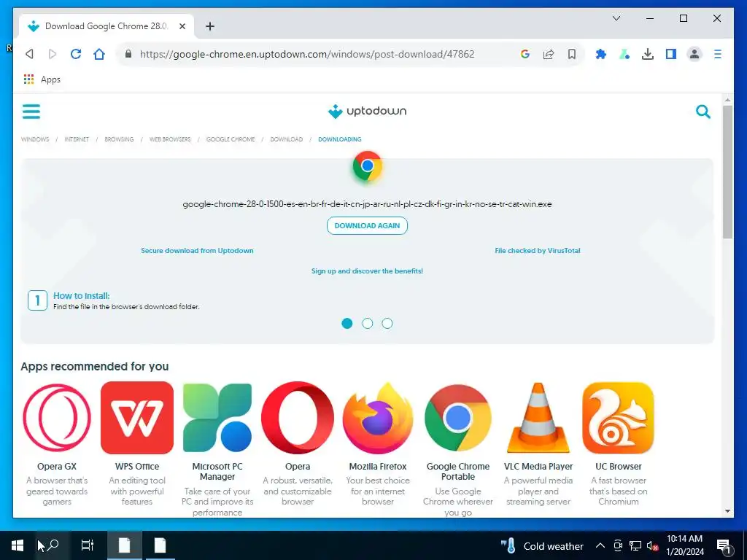This screenshot has width=747, height=560.
Task: Go to the WEB BROWSERS breadcrumb
Action: pos(170,139)
